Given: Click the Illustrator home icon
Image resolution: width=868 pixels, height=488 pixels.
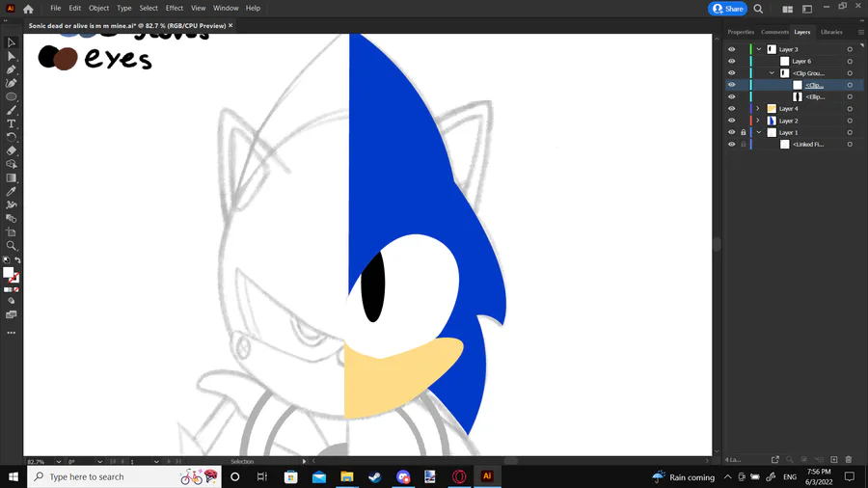Looking at the screenshot, I should [x=28, y=9].
